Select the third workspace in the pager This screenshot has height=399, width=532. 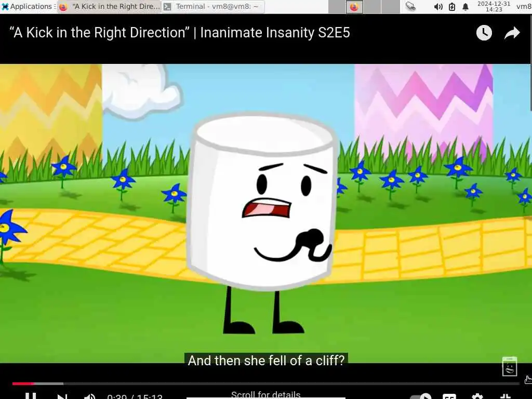pyautogui.click(x=372, y=7)
